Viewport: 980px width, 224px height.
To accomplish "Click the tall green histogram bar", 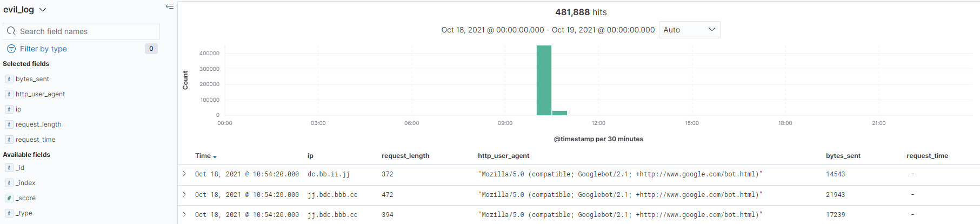I will click(544, 81).
